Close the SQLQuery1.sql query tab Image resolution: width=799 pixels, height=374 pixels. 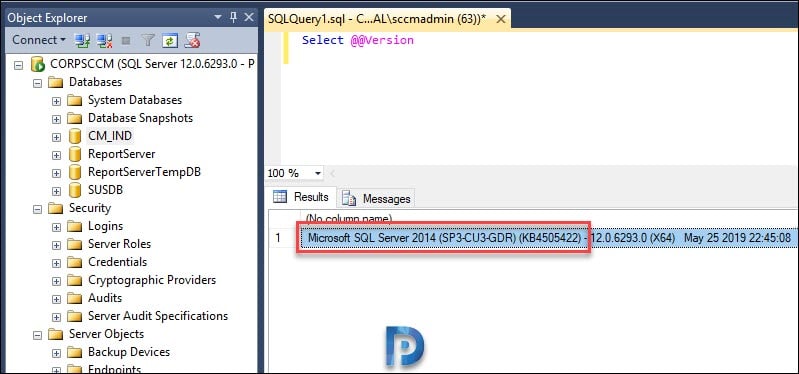[x=500, y=19]
